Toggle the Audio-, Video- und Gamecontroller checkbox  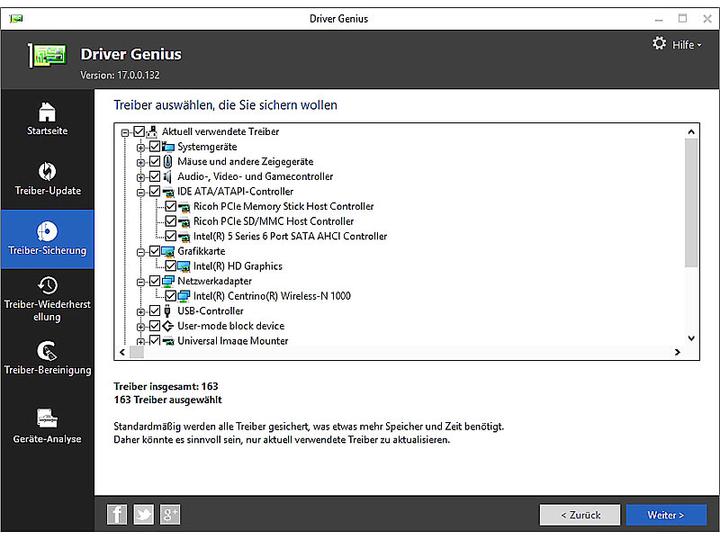155,177
